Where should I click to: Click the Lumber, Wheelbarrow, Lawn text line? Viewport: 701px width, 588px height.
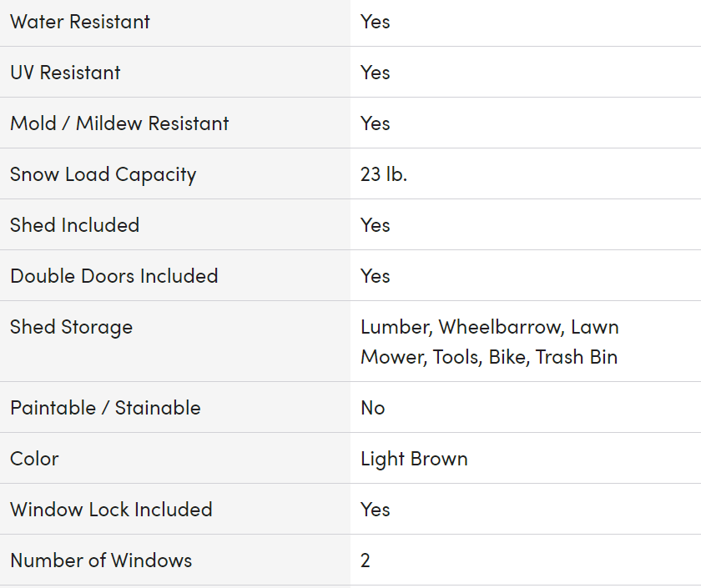point(490,328)
